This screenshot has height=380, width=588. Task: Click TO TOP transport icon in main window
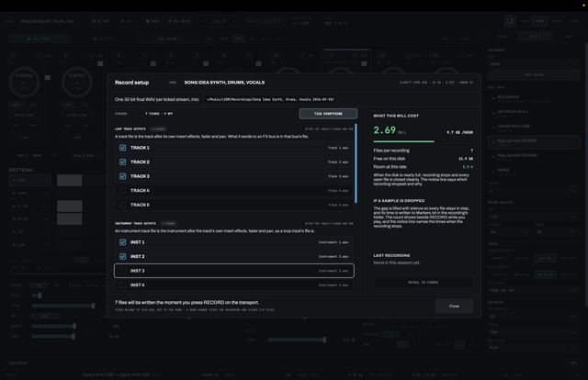point(100,21)
